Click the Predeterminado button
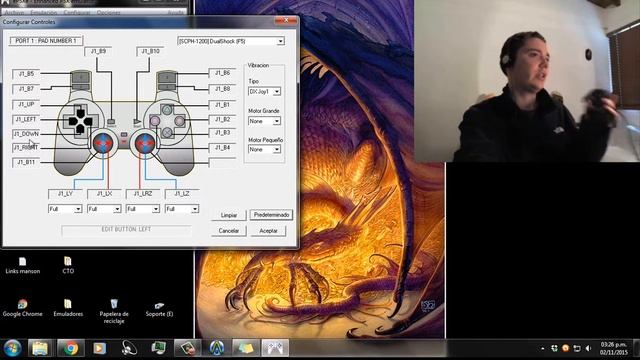The image size is (640, 360). 271,215
